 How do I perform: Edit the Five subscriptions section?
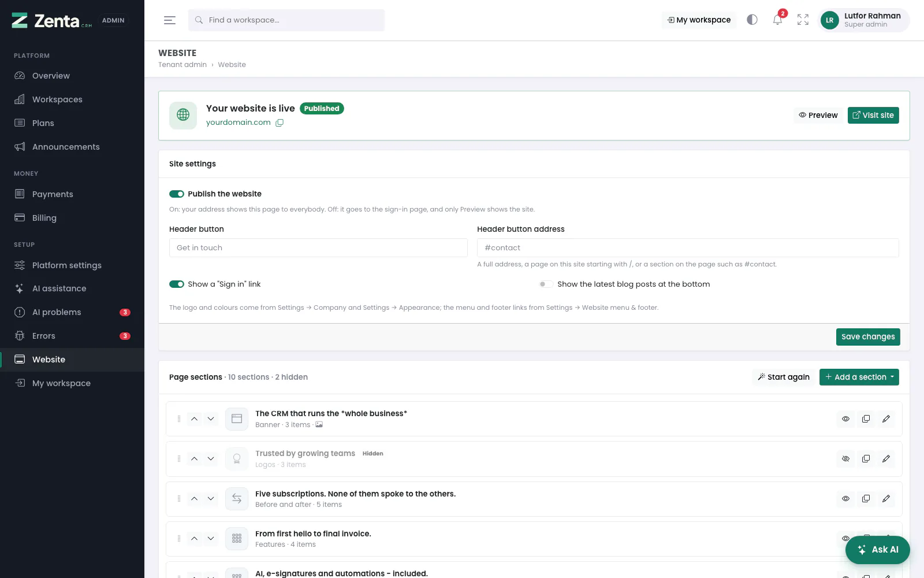coord(886,499)
